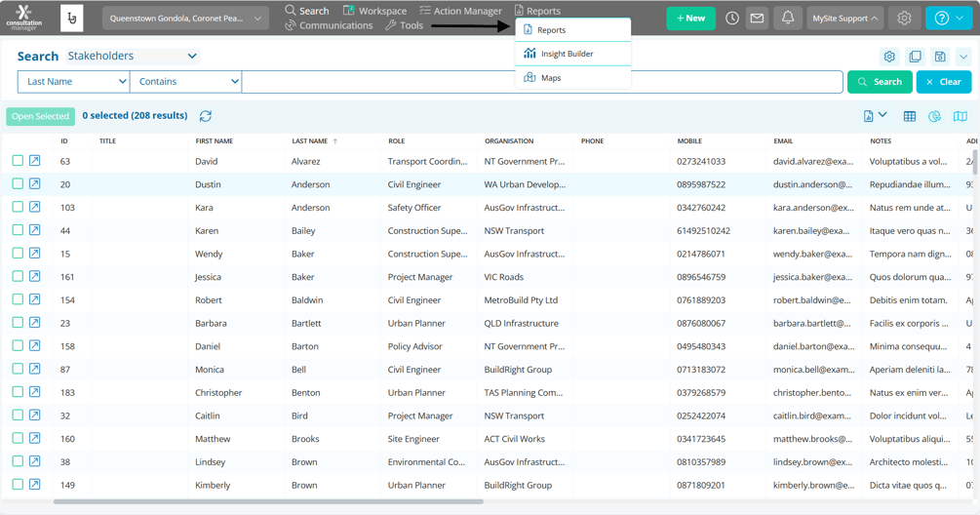This screenshot has height=515, width=980.
Task: Click the save search icon
Action: (x=940, y=57)
